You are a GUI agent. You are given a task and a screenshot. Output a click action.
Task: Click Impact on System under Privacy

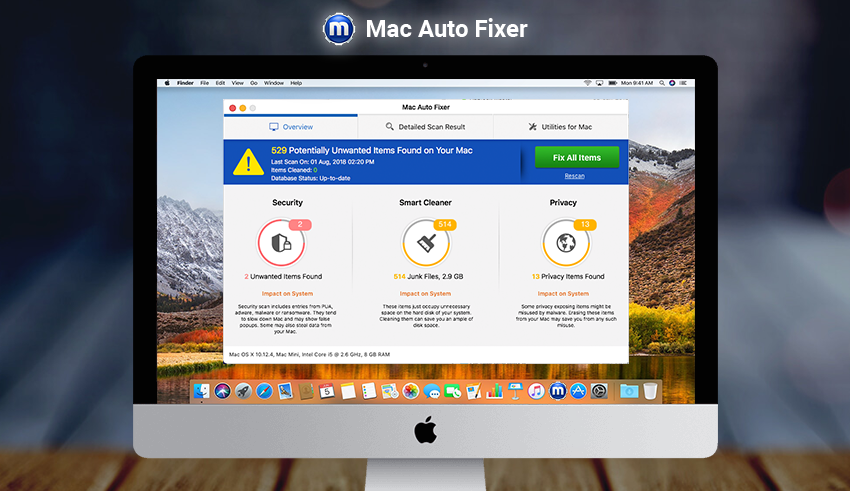[563, 294]
